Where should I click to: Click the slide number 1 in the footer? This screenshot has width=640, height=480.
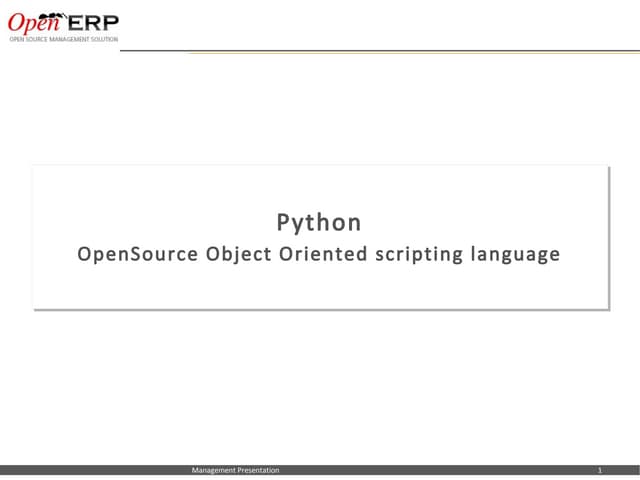599,470
